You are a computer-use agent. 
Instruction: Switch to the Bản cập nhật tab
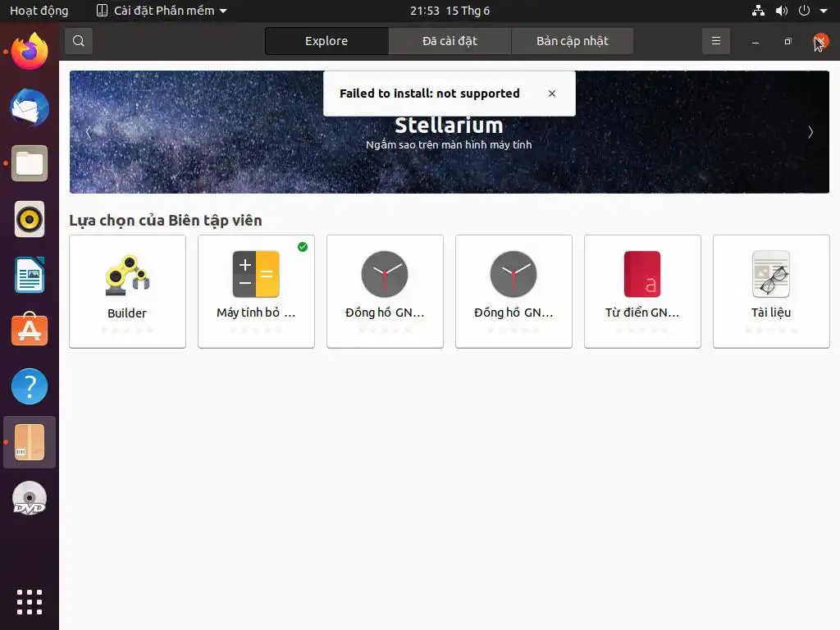tap(572, 41)
